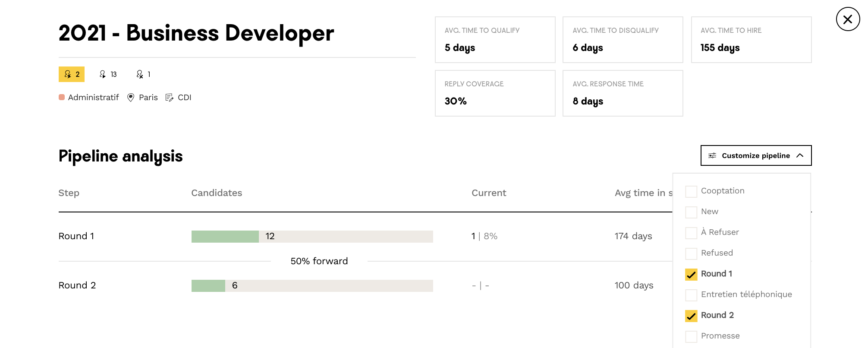
Task: Tick the À Refuser checkbox
Action: coord(691,233)
